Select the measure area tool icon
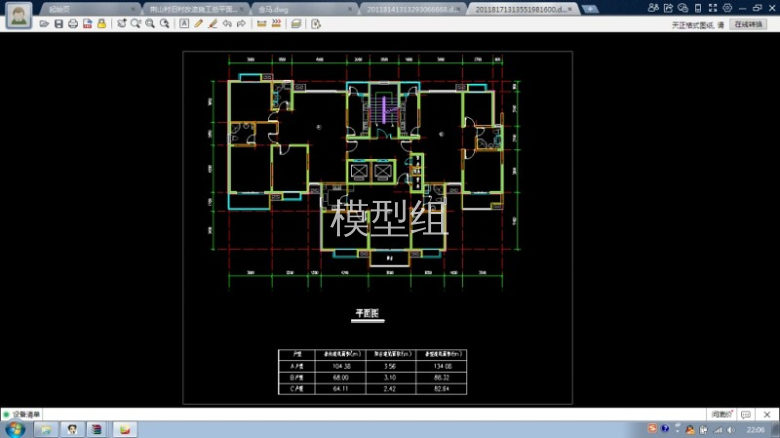Viewport: 780px width, 438px height. click(x=276, y=24)
